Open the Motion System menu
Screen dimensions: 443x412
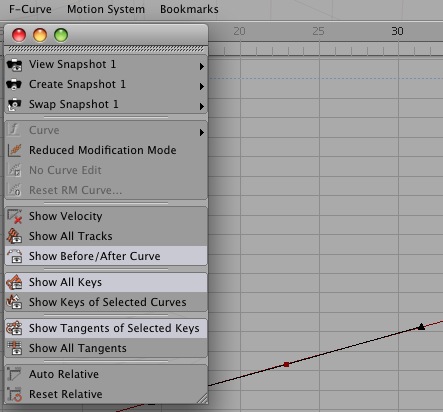click(106, 9)
